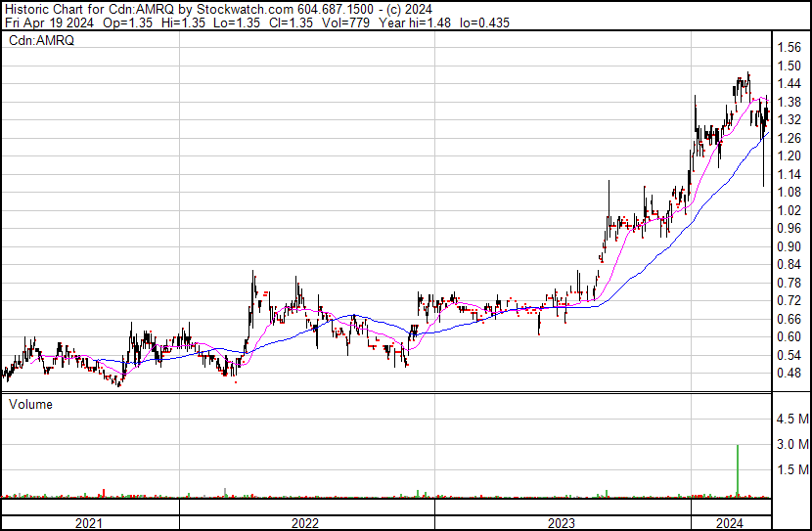Click the 1.44 price axis label

point(789,83)
